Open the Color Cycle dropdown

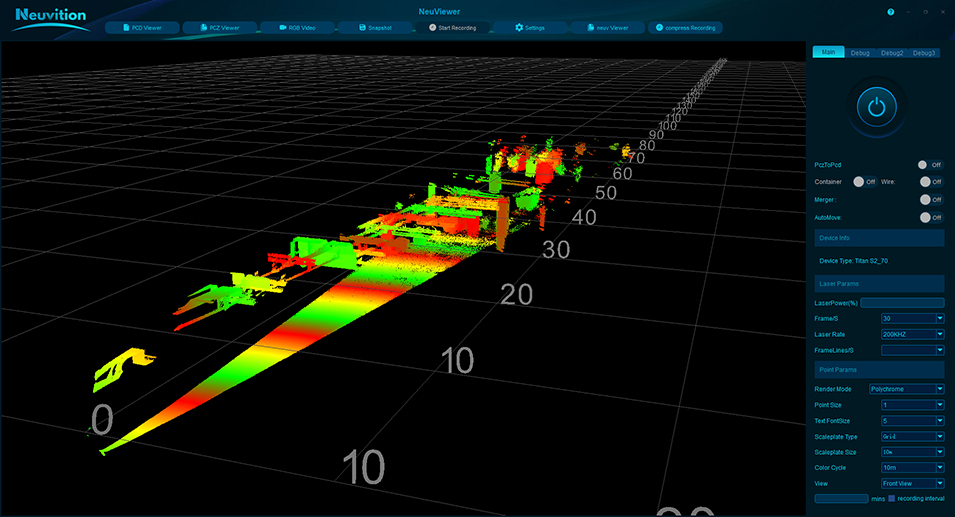click(x=912, y=468)
